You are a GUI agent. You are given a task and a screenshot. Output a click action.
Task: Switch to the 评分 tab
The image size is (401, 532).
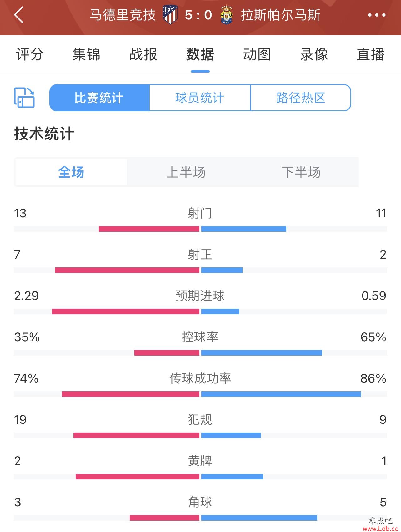click(30, 54)
